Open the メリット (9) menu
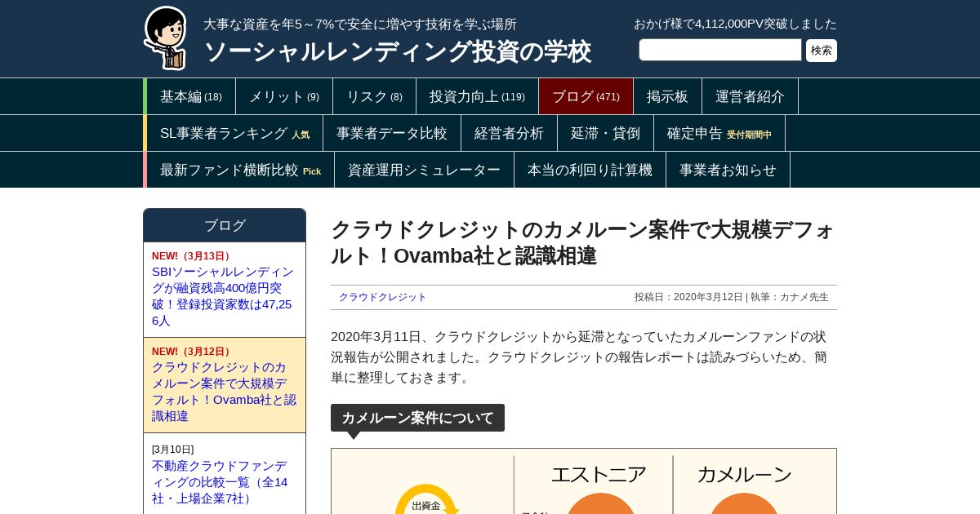 tap(284, 96)
